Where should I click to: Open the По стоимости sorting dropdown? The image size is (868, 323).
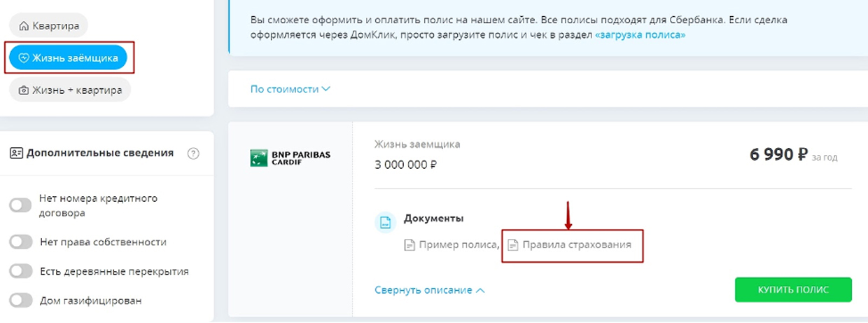(290, 90)
